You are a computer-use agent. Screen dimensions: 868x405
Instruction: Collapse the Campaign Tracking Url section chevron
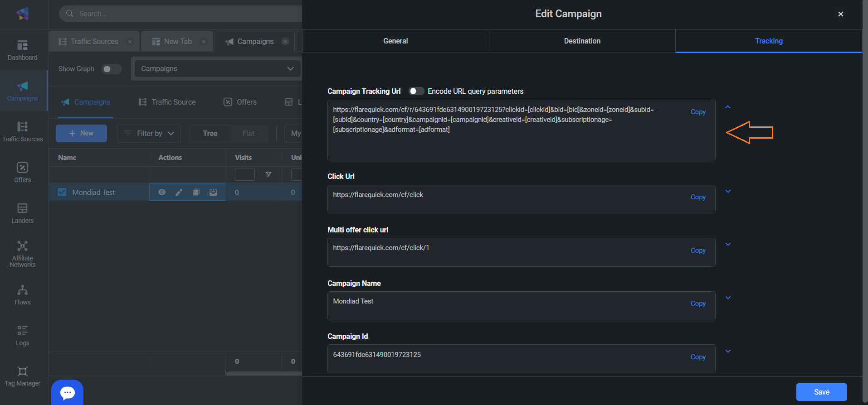coord(728,107)
